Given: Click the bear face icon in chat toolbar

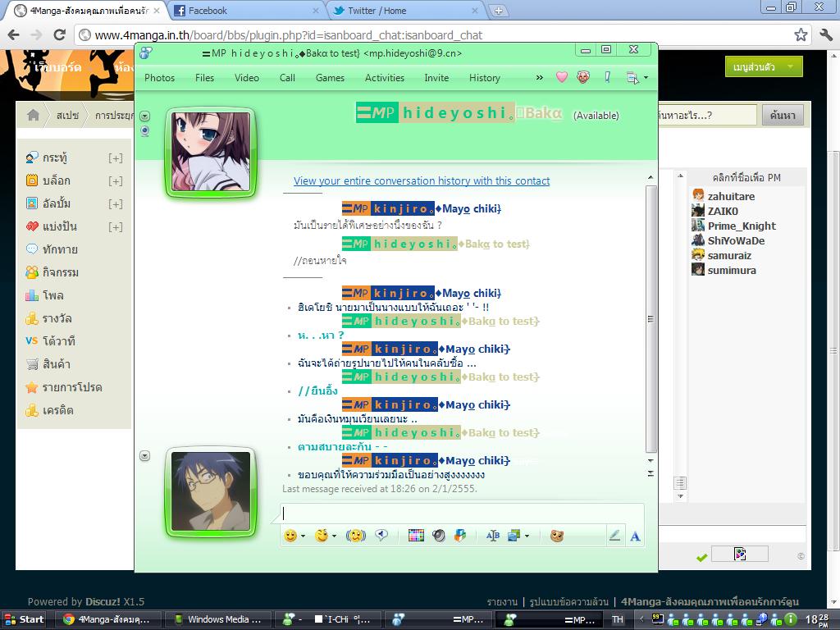Looking at the screenshot, I should tap(557, 536).
